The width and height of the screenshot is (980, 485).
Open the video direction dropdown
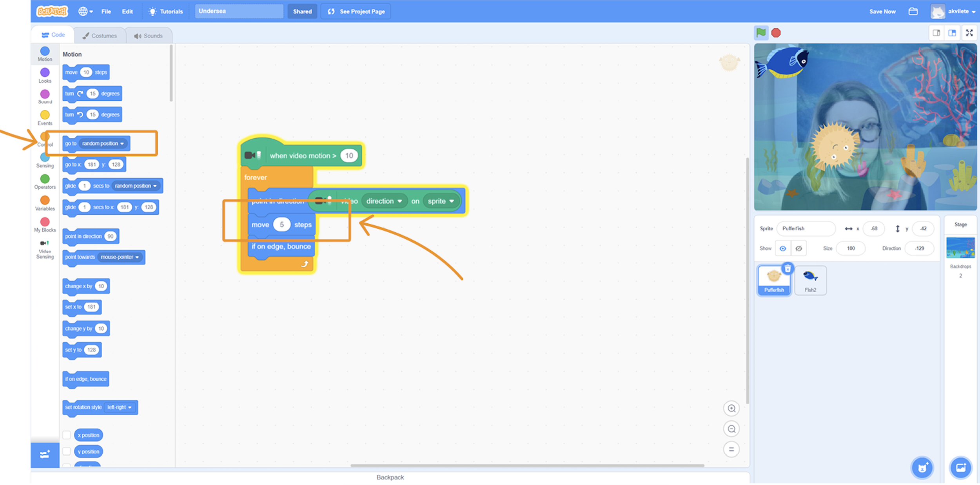point(384,201)
